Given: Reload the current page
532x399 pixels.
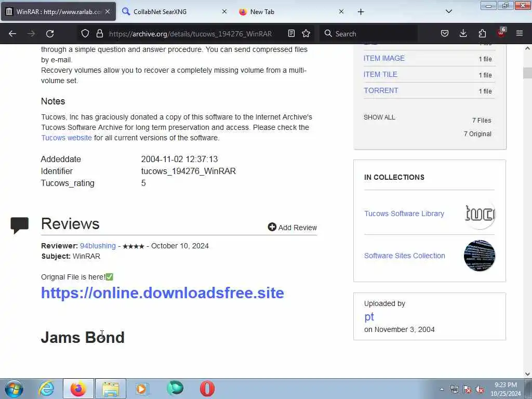Looking at the screenshot, I should click(x=50, y=34).
